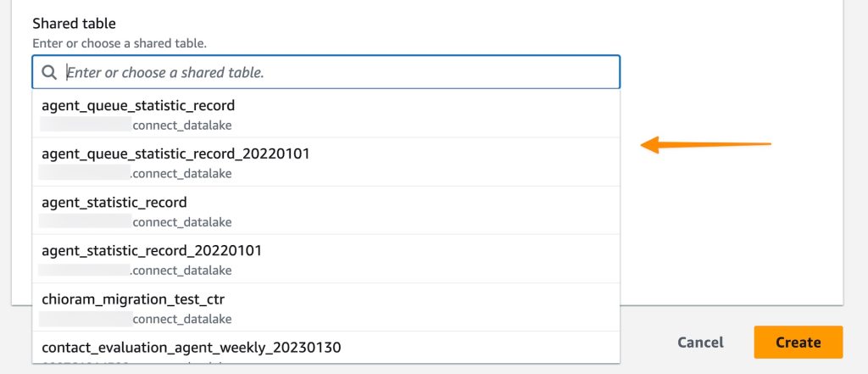Image resolution: width=868 pixels, height=374 pixels.
Task: Click the helper text below Shared table
Action: coord(120,42)
